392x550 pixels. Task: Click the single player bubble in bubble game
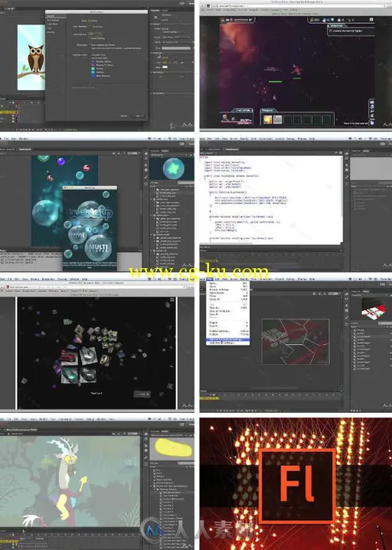(x=78, y=234)
